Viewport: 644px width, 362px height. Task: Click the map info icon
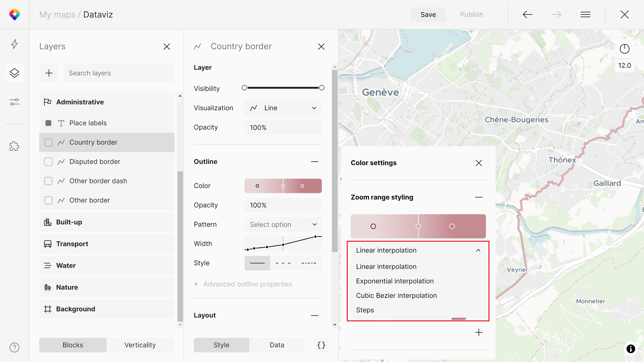pos(631,349)
